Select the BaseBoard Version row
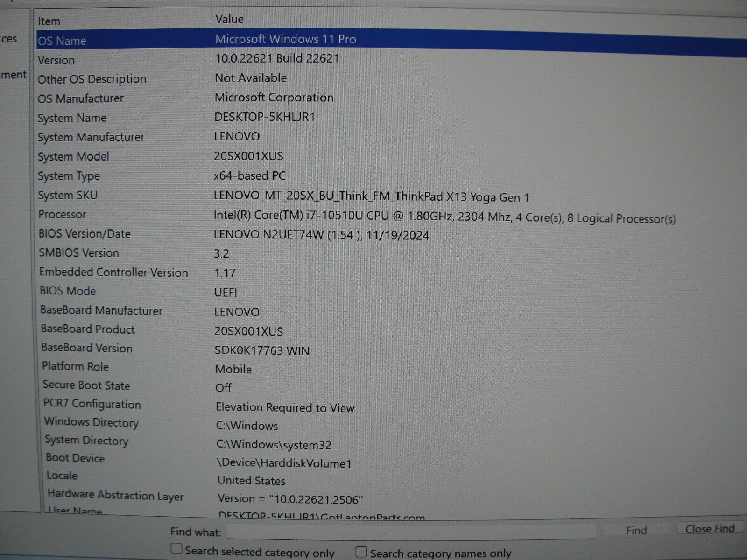The height and width of the screenshot is (560, 747). 87,348
